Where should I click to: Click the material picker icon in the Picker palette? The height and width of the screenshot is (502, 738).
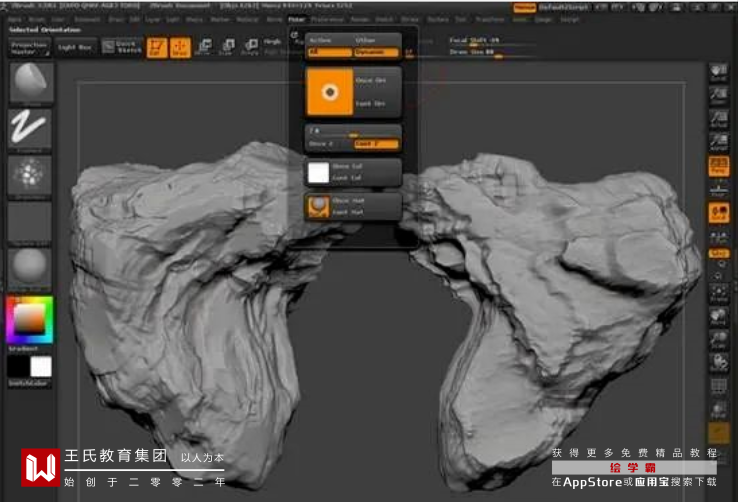click(x=318, y=207)
